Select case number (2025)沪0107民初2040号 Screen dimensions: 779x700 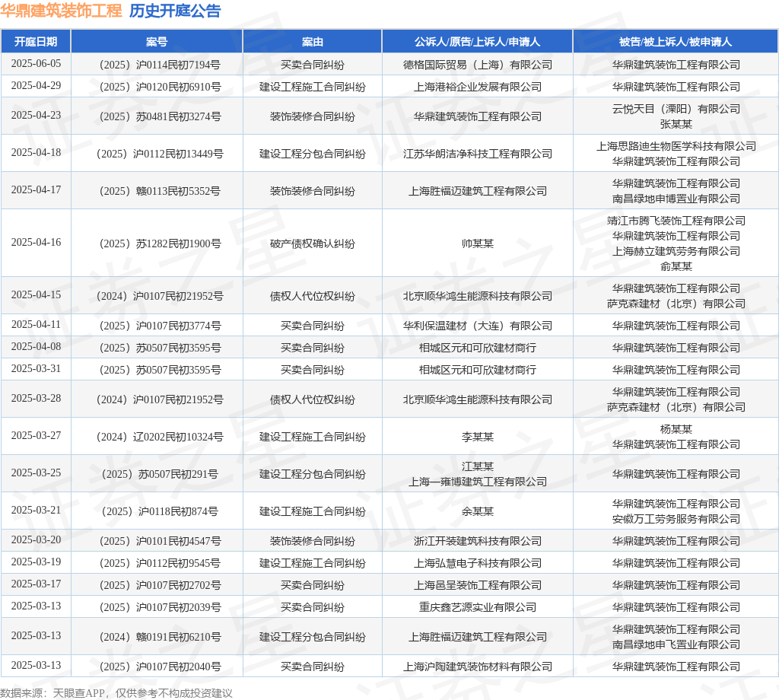(160, 667)
